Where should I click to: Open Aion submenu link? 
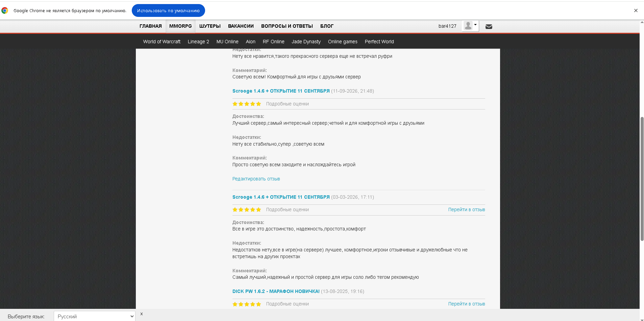coord(250,42)
